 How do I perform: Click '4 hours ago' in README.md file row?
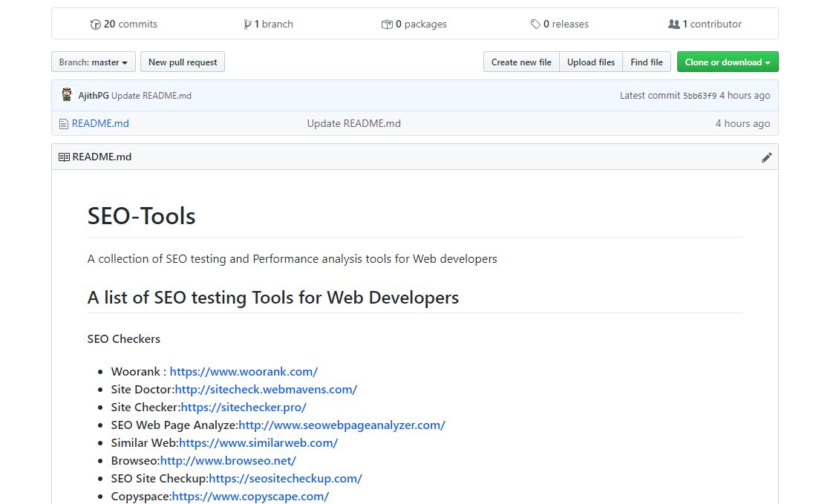(742, 124)
